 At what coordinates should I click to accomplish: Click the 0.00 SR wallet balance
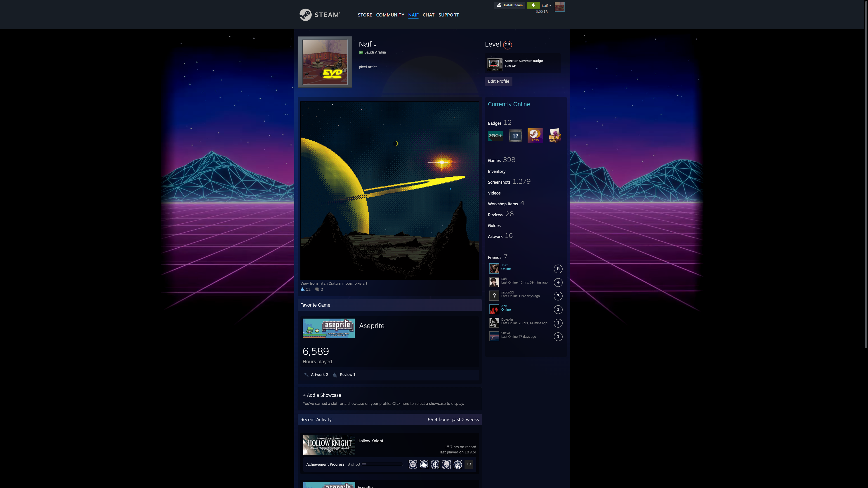pos(542,12)
